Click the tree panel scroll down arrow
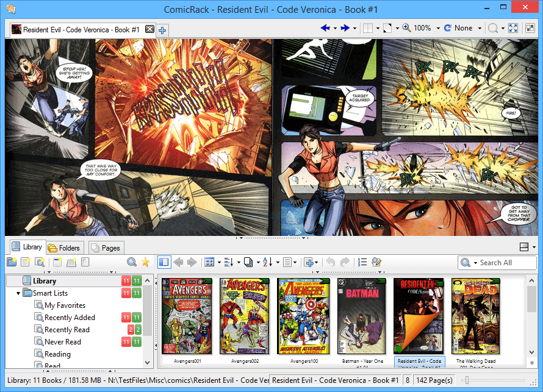Image resolution: width=543 pixels, height=392 pixels. click(148, 362)
